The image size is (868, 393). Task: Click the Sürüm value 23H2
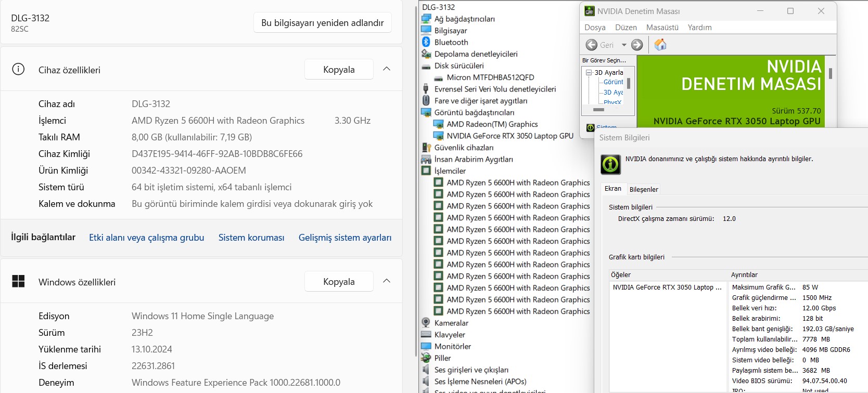[142, 333]
